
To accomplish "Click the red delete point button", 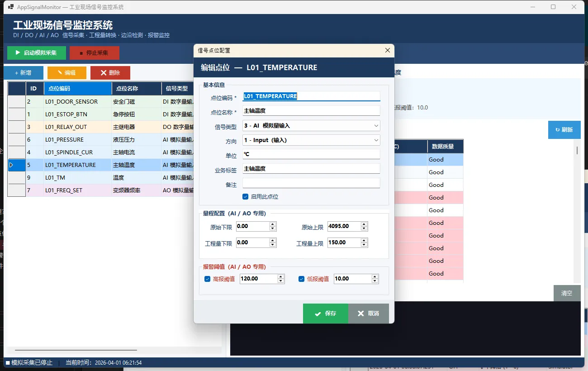I will click(x=110, y=73).
